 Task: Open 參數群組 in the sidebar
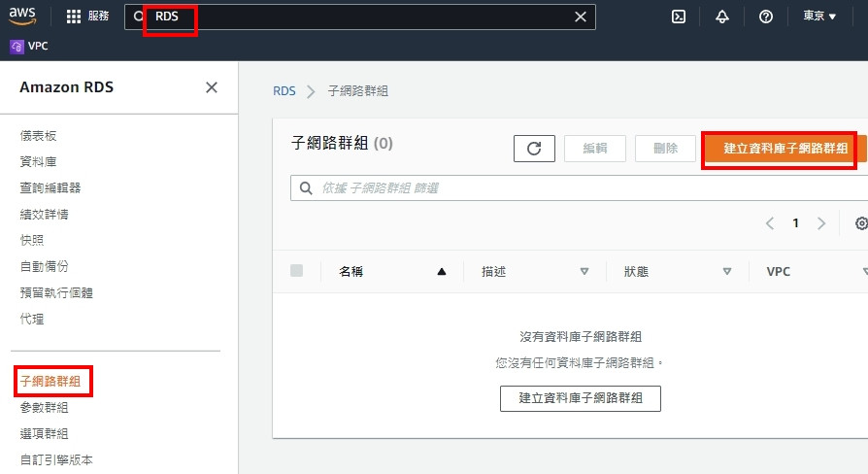click(45, 408)
